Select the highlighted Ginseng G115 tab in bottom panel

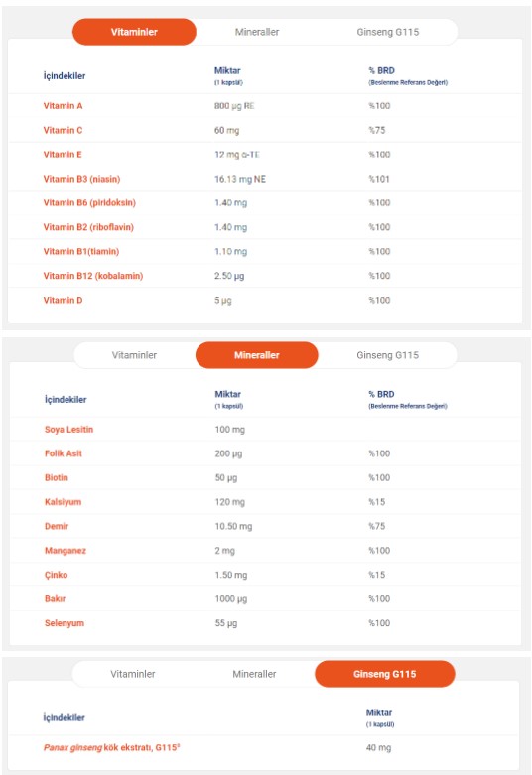pyautogui.click(x=385, y=674)
